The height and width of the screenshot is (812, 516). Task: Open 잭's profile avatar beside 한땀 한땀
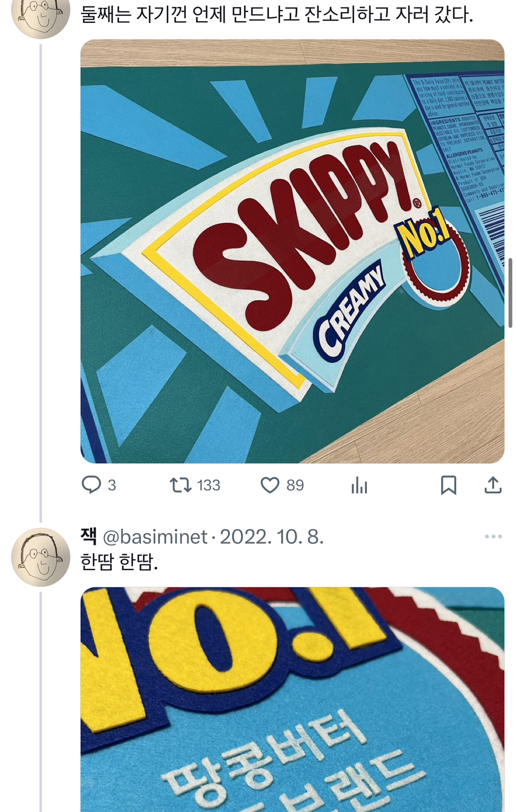click(x=40, y=557)
